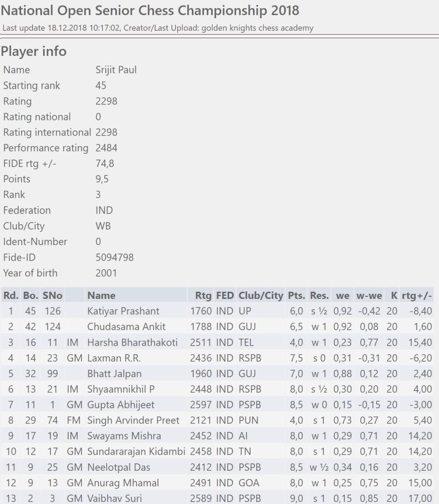Click the rtg+/- column header
439x504 pixels.
(416, 295)
